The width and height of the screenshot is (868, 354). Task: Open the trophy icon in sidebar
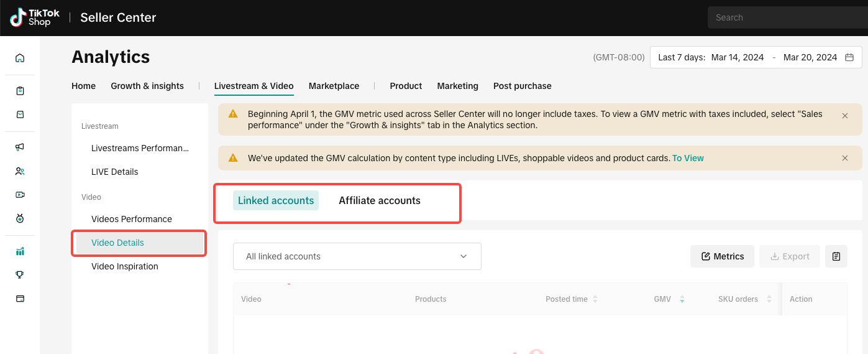click(x=20, y=274)
